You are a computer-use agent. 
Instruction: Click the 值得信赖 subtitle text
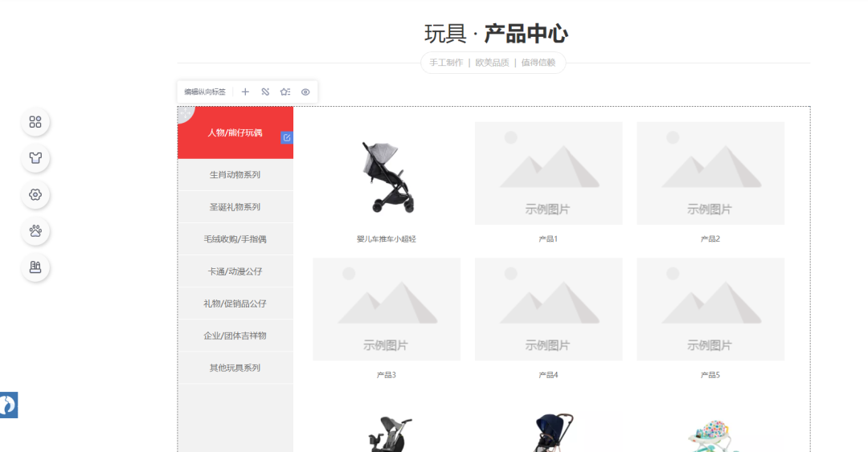(538, 63)
